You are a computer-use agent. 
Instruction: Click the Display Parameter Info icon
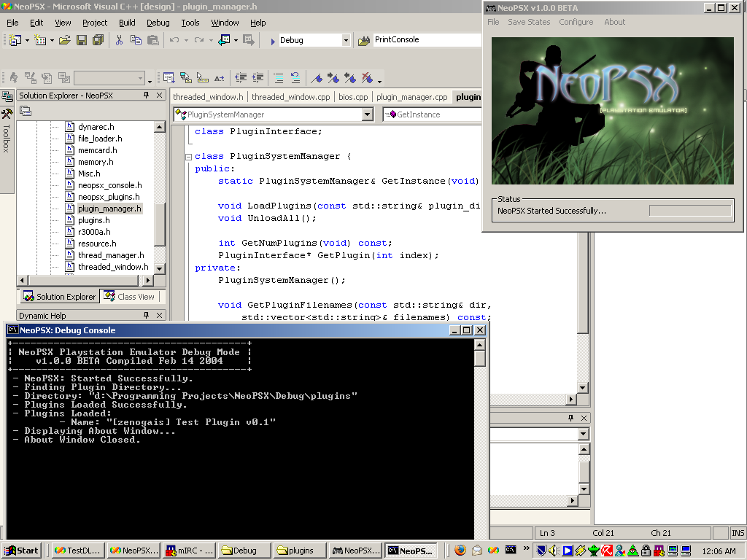coord(186,77)
